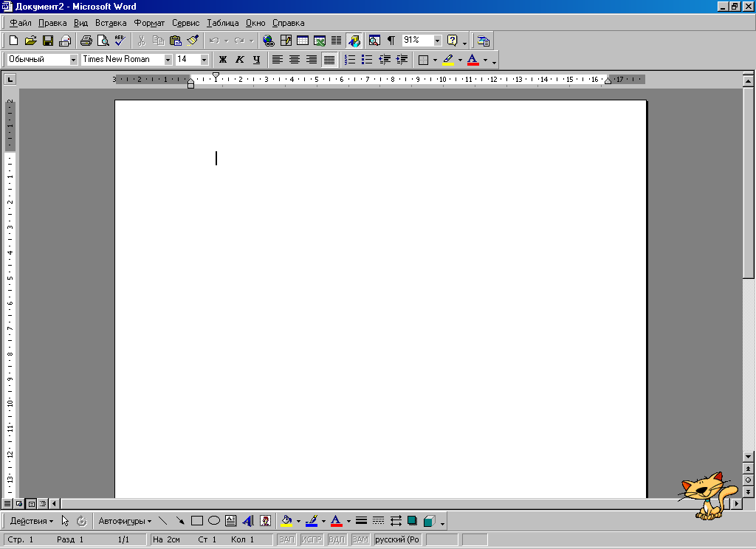756x549 pixels.
Task: Open the Columns layout button
Action: pyautogui.click(x=336, y=41)
